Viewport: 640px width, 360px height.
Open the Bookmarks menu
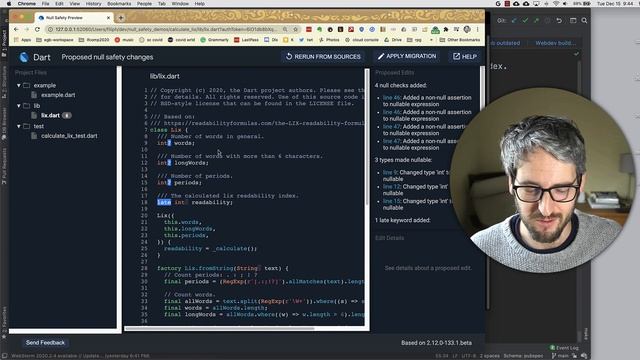click(x=119, y=4)
